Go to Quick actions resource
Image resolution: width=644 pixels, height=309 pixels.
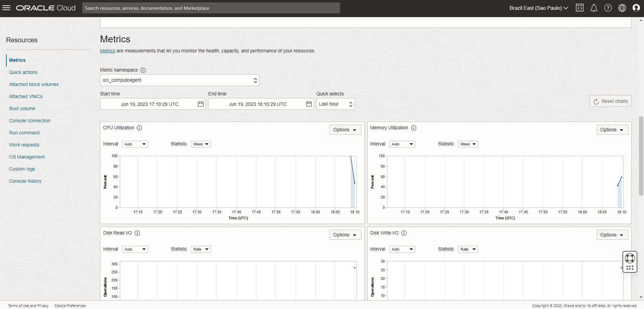[x=23, y=72]
